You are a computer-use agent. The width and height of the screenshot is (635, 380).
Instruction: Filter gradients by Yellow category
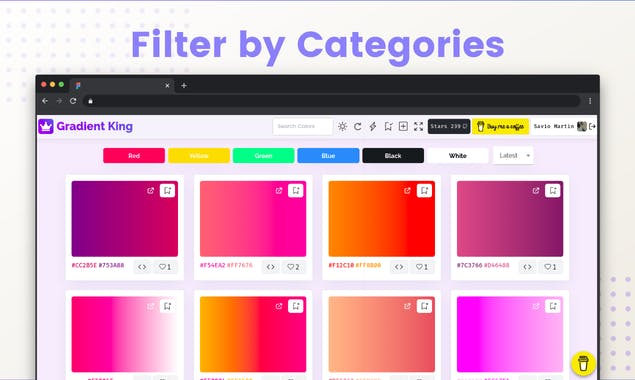pyautogui.click(x=199, y=156)
